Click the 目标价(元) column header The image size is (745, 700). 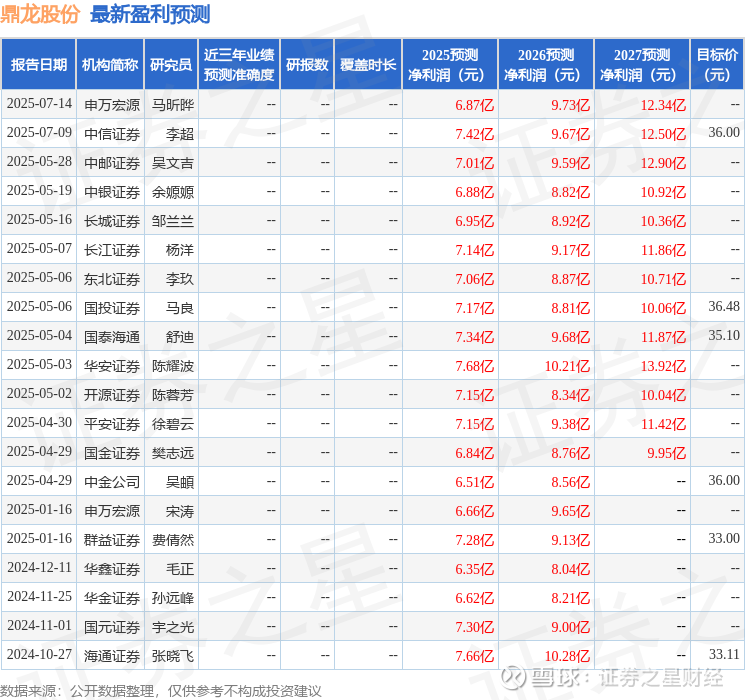tap(716, 65)
